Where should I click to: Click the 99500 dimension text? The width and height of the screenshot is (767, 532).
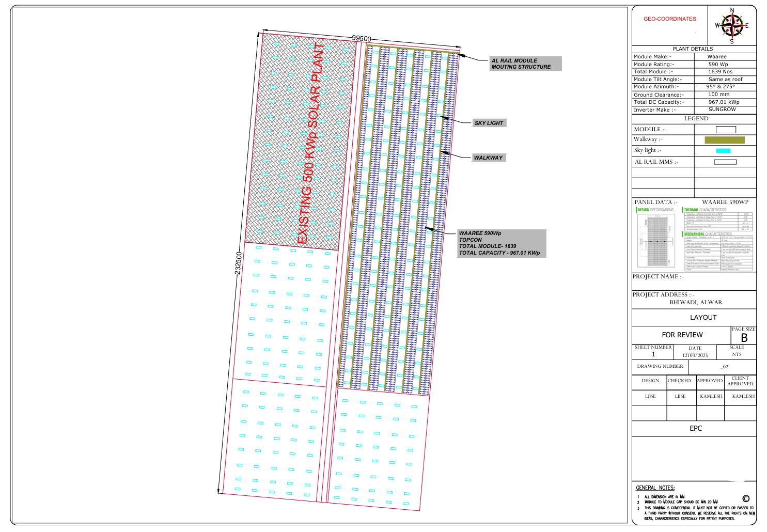(x=362, y=39)
